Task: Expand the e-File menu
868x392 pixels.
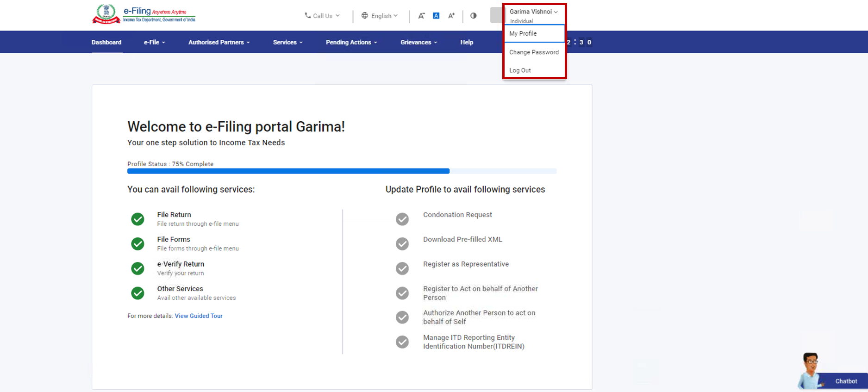Action: 154,42
